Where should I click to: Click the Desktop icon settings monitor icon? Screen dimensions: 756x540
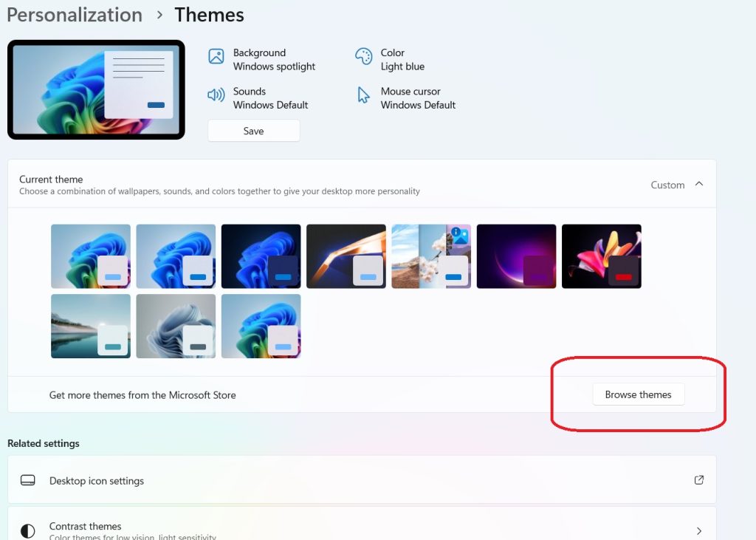(x=28, y=480)
